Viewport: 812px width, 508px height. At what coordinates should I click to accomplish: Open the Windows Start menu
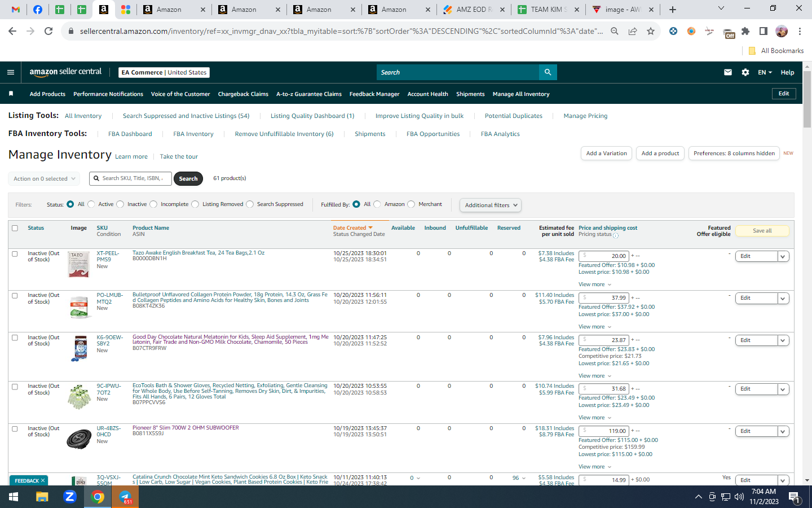(14, 497)
